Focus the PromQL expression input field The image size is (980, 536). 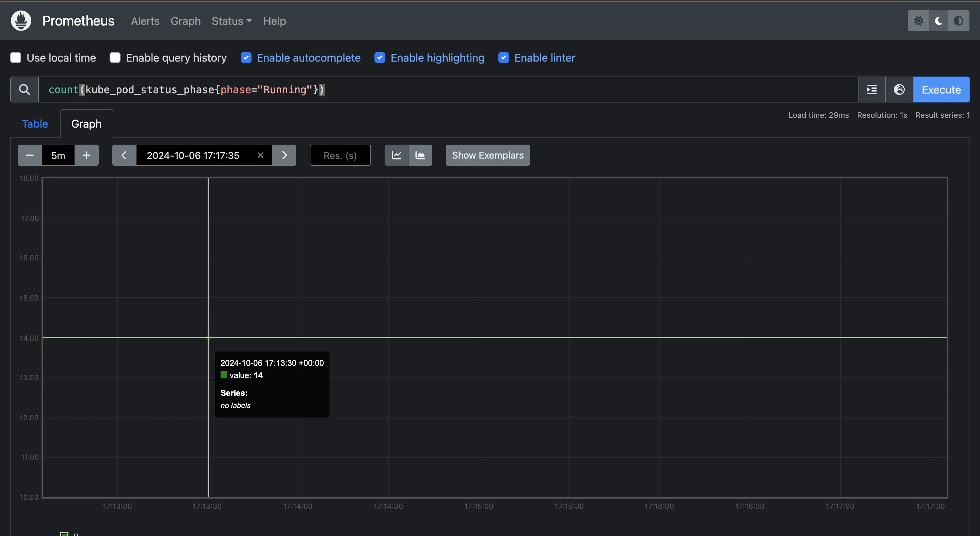[448, 90]
